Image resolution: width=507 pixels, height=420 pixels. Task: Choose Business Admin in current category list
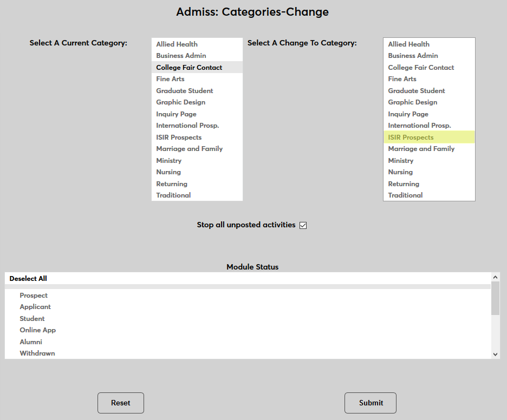click(x=181, y=56)
